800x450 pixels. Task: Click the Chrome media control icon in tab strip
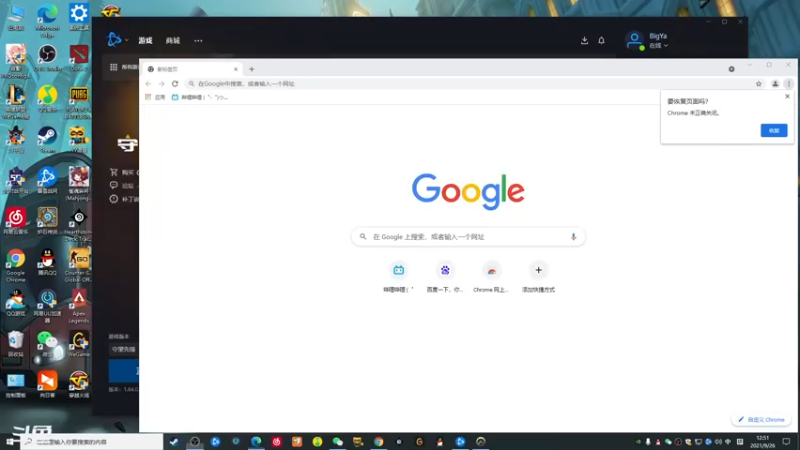(x=732, y=69)
